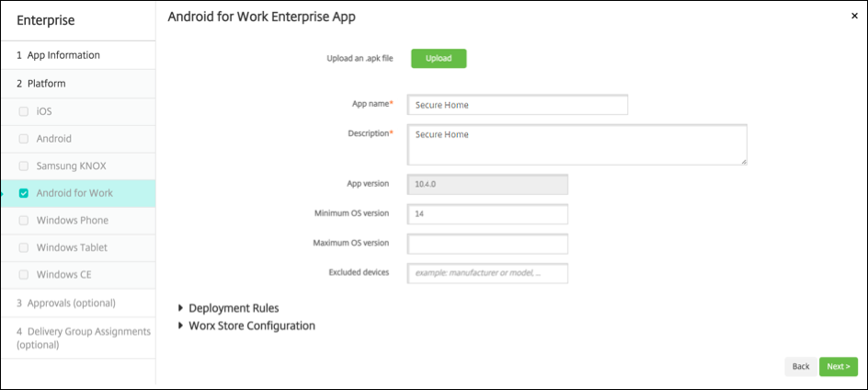
Task: Enable the Windows Phone checkbox
Action: [24, 221]
